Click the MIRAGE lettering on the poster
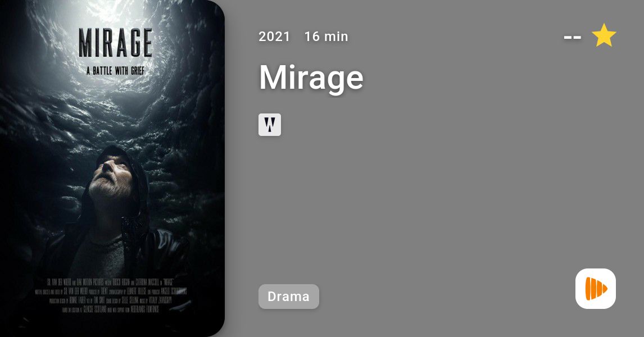Image resolution: width=644 pixels, height=337 pixels. [x=115, y=43]
